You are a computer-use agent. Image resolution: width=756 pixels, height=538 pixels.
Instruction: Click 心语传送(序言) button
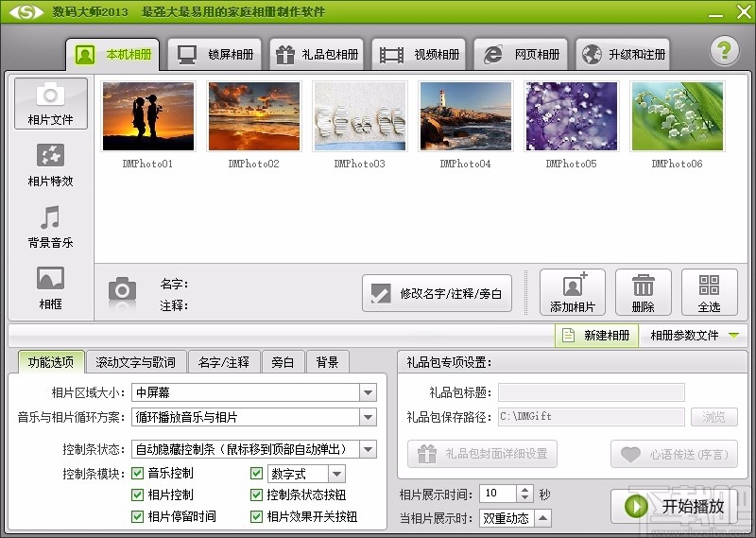[x=674, y=454]
